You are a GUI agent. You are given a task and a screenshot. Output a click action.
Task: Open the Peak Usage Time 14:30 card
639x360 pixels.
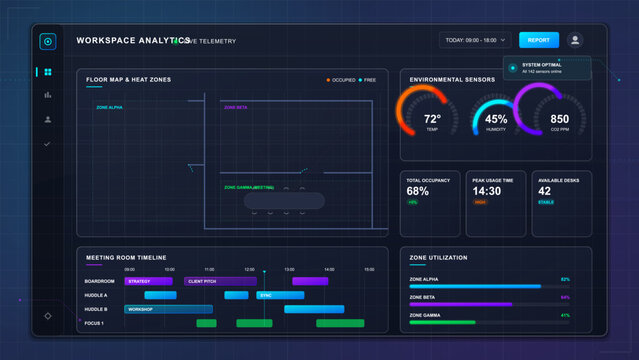coord(496,204)
